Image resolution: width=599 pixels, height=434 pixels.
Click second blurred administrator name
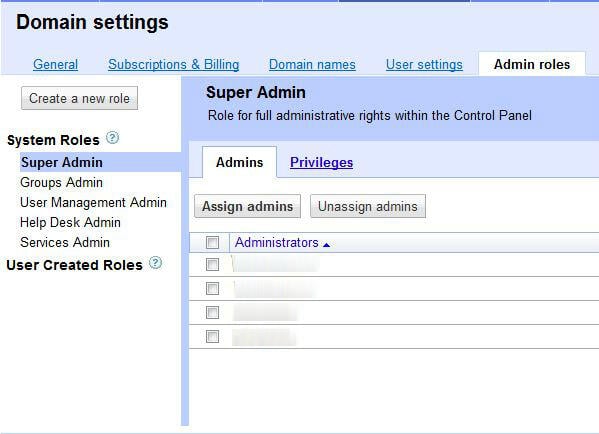[275, 288]
